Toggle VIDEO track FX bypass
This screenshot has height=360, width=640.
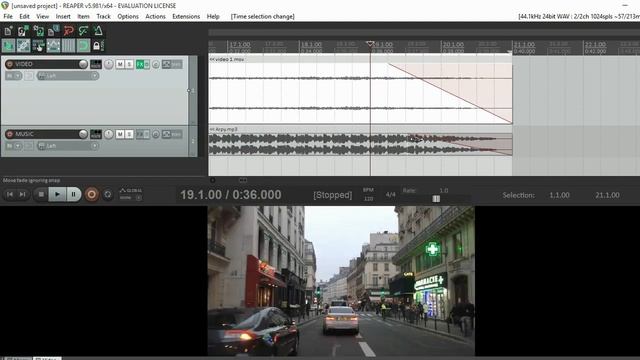pyautogui.click(x=147, y=64)
